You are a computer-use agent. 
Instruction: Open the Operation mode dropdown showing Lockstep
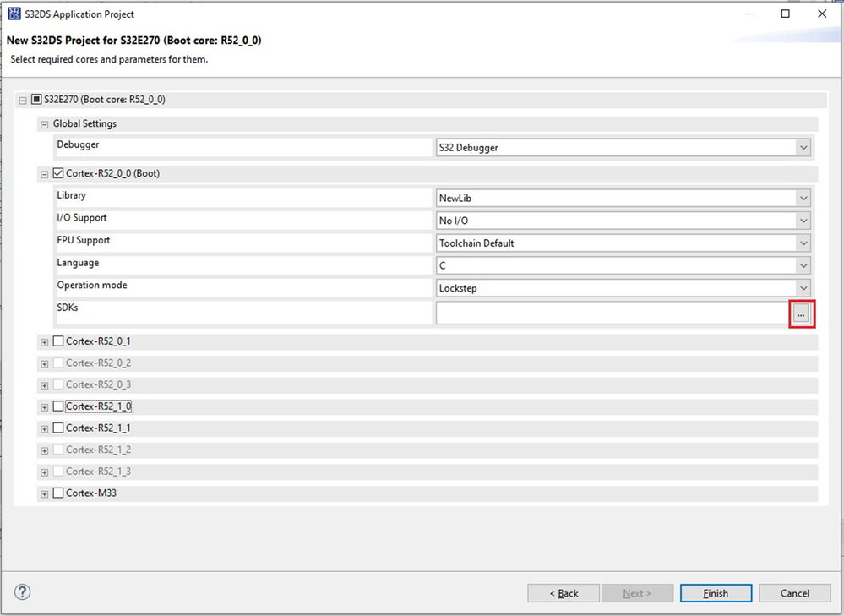pyautogui.click(x=623, y=288)
